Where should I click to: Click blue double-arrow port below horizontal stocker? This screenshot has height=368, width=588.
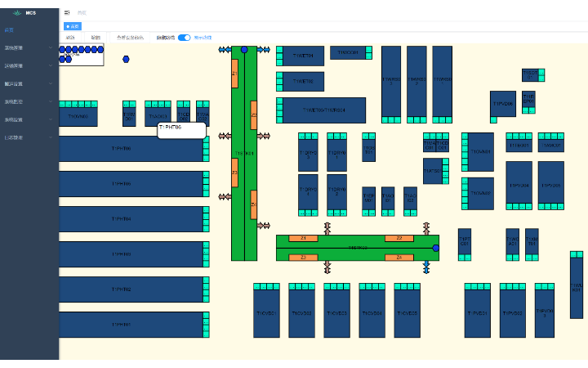click(x=426, y=267)
